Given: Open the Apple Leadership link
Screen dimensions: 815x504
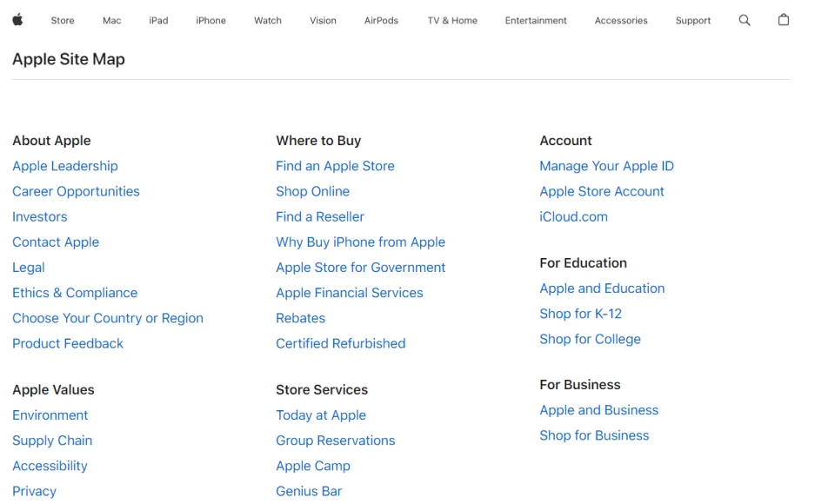Looking at the screenshot, I should point(65,166).
